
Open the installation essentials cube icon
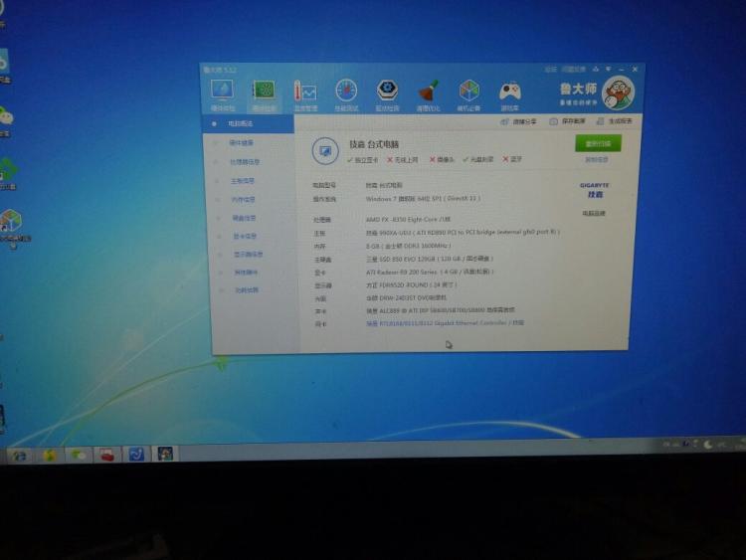point(468,94)
